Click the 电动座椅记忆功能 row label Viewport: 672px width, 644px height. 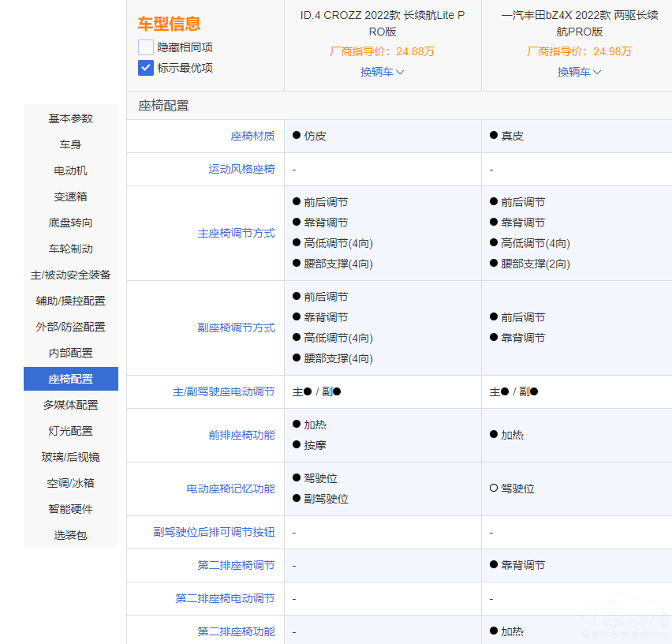pos(230,489)
